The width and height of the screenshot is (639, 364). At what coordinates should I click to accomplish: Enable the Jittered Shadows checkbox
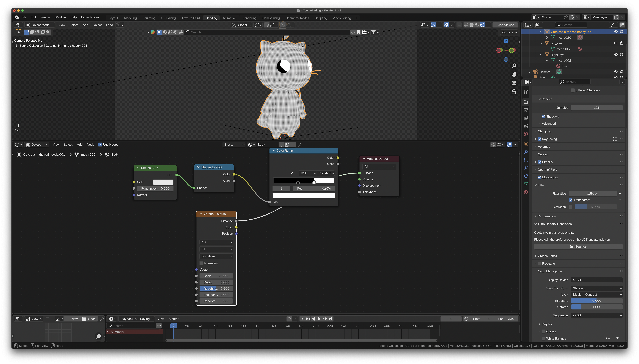click(x=573, y=90)
